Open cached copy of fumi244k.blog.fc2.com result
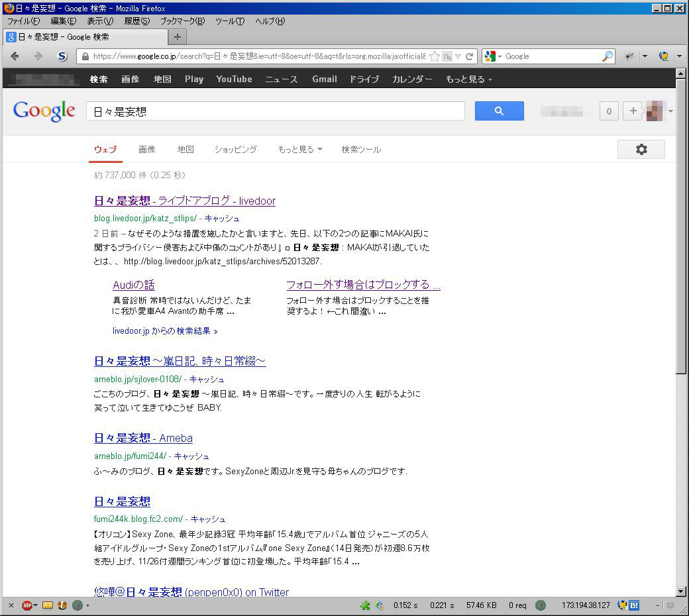 pos(208,519)
